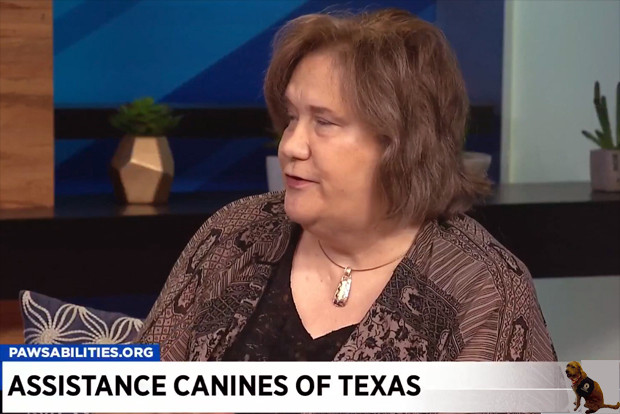This screenshot has width=620, height=414.
Task: Click the PAWSABILITIES.ORG website label
Action: pyautogui.click(x=80, y=352)
